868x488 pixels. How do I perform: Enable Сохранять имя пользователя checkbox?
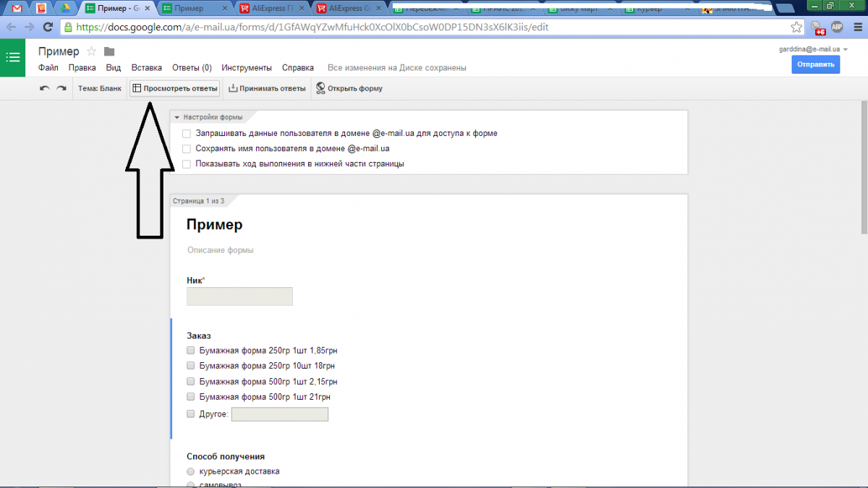point(187,149)
